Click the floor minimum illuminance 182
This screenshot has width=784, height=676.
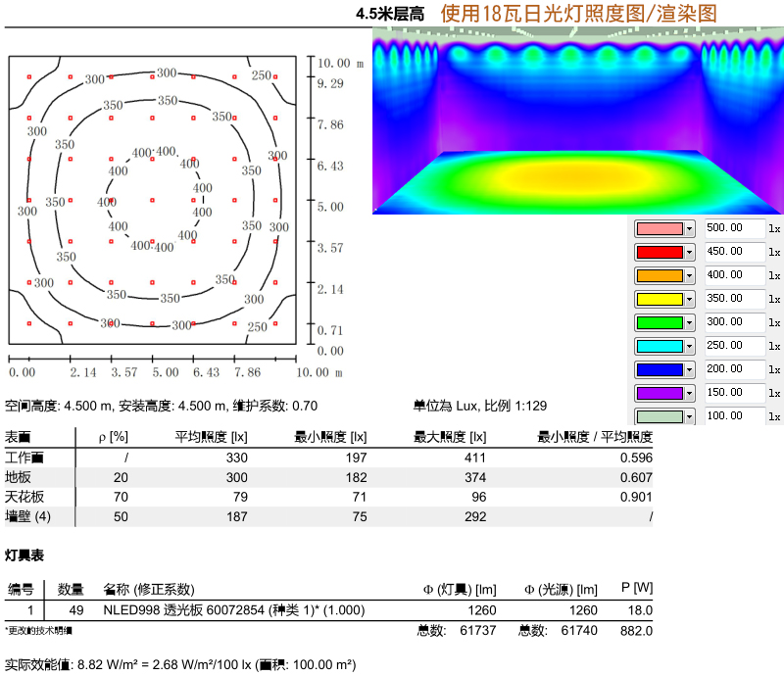click(x=356, y=477)
